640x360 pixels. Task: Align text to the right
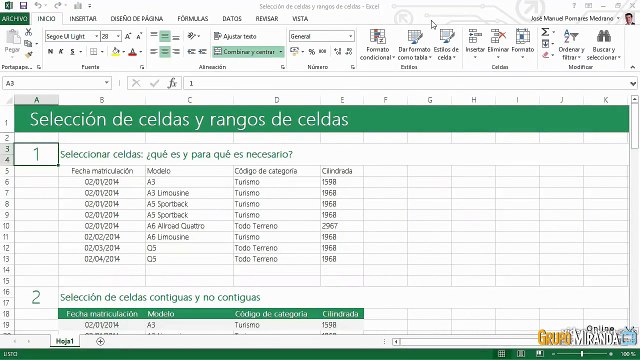click(176, 51)
